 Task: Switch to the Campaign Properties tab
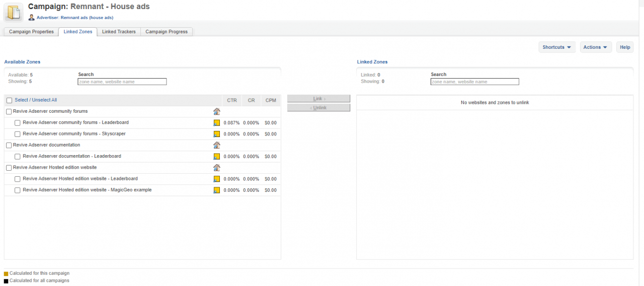click(x=31, y=32)
